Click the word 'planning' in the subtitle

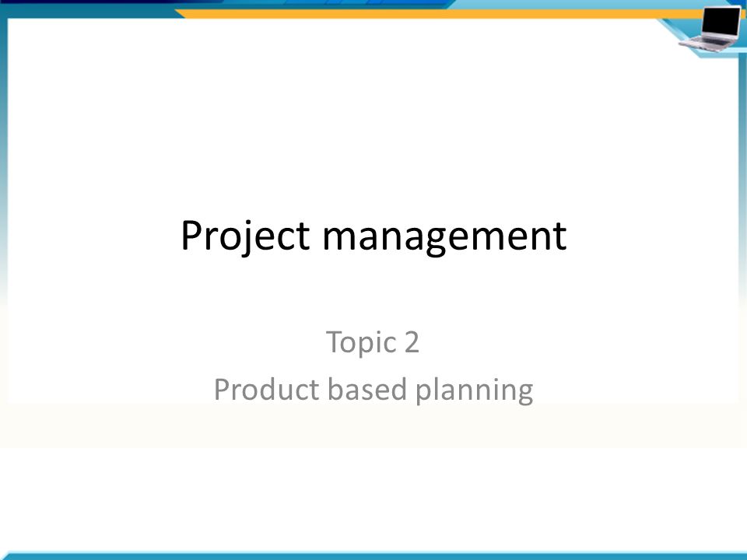(x=474, y=390)
